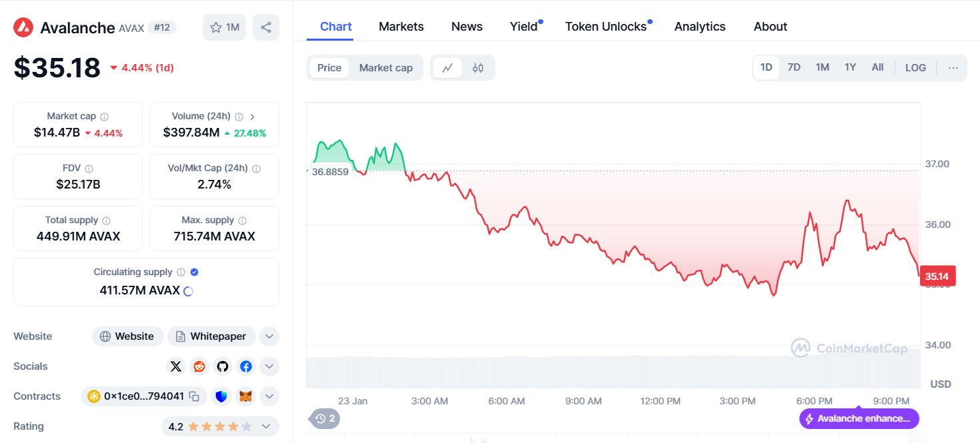Click the 449.91M AVAX total supply value
Screen dimensions: 980x443
click(x=78, y=236)
